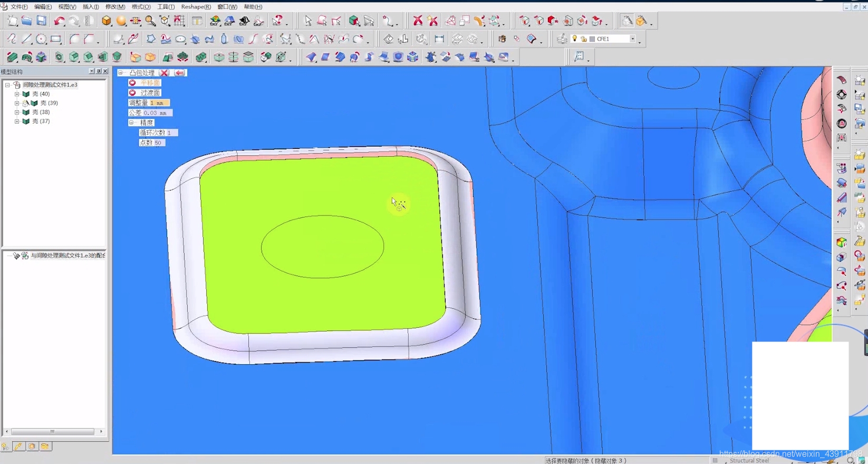Open the Reshape(R) menu
The width and height of the screenshot is (868, 464).
click(x=196, y=7)
